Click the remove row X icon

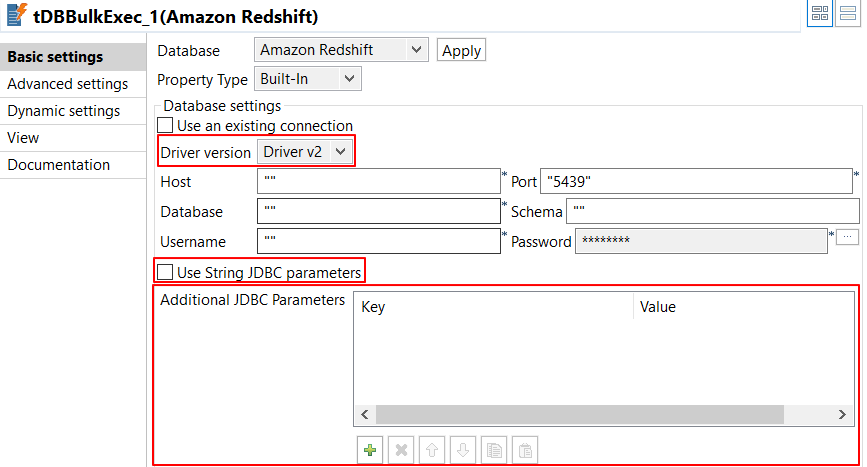402,450
